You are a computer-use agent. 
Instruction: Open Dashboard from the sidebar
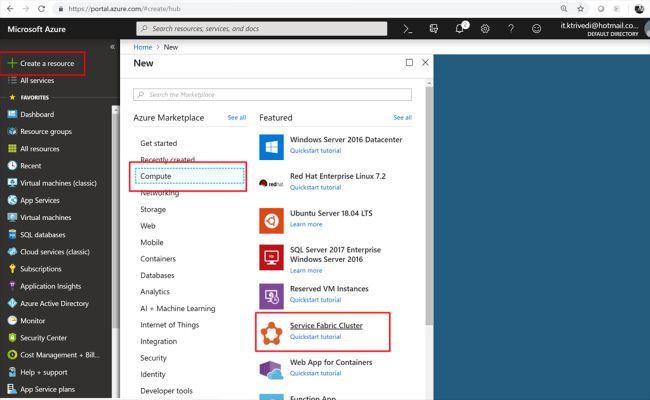click(x=37, y=114)
